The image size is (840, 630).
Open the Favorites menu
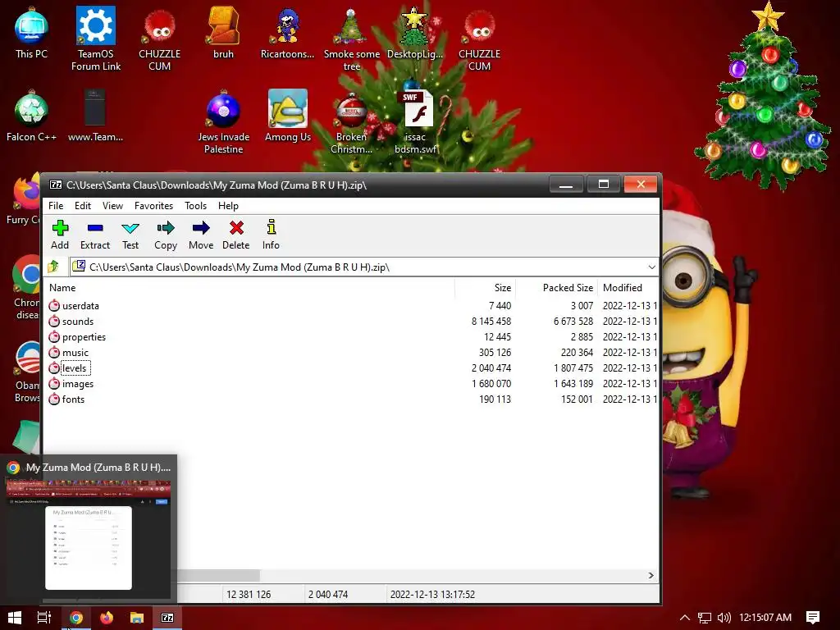(153, 206)
